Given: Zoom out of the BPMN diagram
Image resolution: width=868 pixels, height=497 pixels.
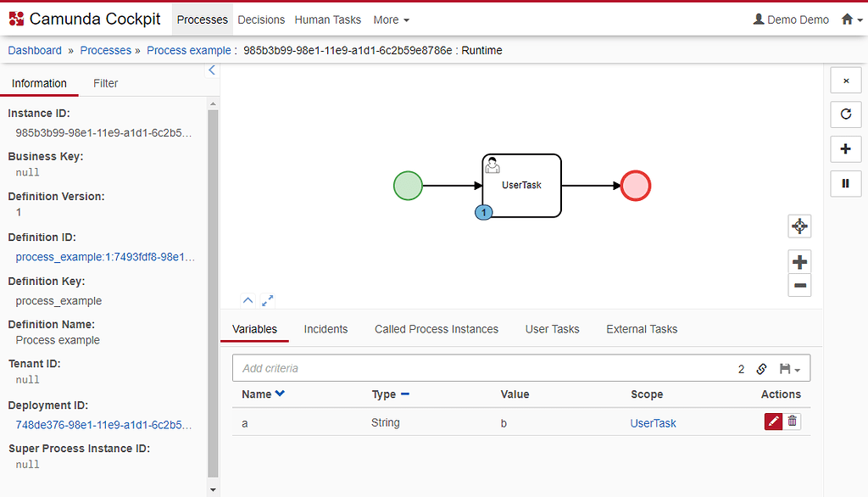Looking at the screenshot, I should pyautogui.click(x=798, y=285).
